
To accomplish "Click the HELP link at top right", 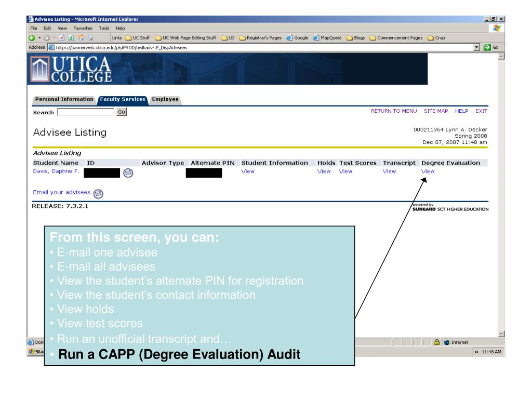I will coord(462,111).
